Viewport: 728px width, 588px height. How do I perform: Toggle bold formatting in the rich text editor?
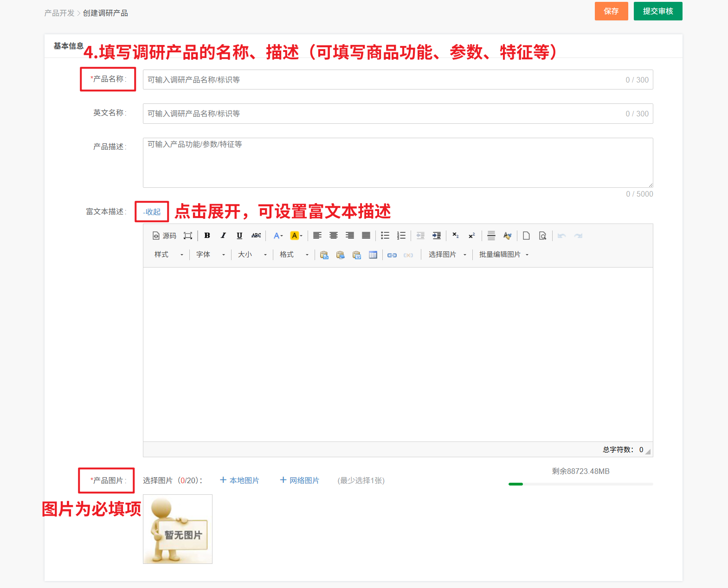[207, 236]
